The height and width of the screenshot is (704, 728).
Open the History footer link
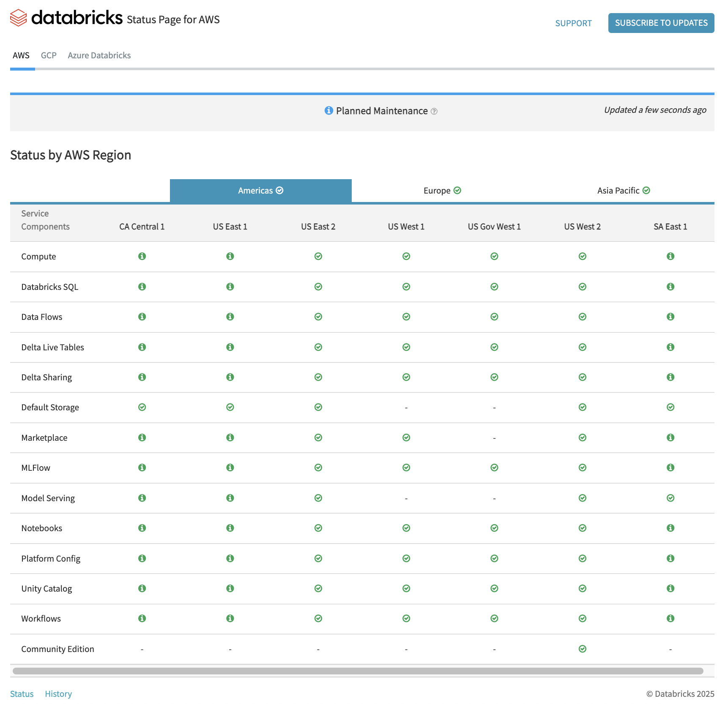pyautogui.click(x=58, y=694)
